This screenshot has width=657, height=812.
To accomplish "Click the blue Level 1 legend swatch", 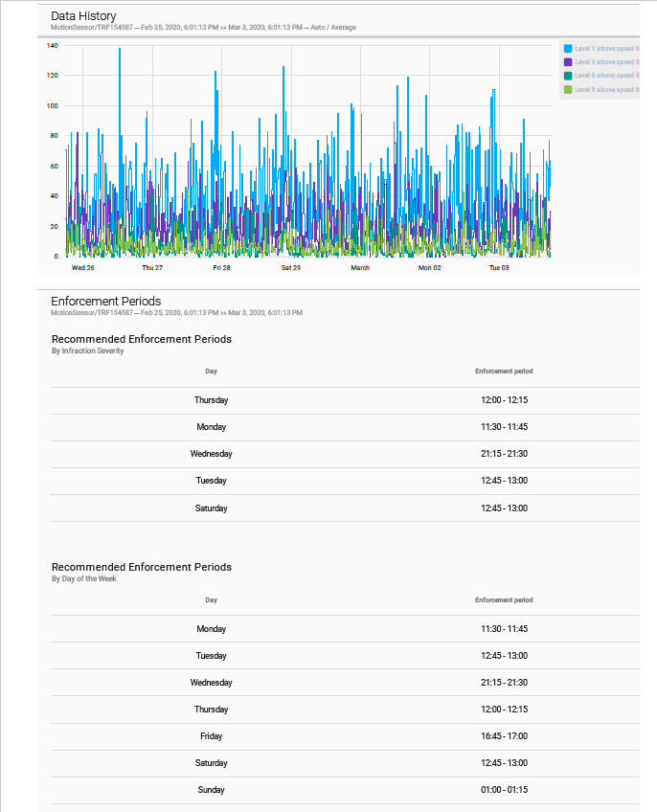I will pyautogui.click(x=568, y=48).
